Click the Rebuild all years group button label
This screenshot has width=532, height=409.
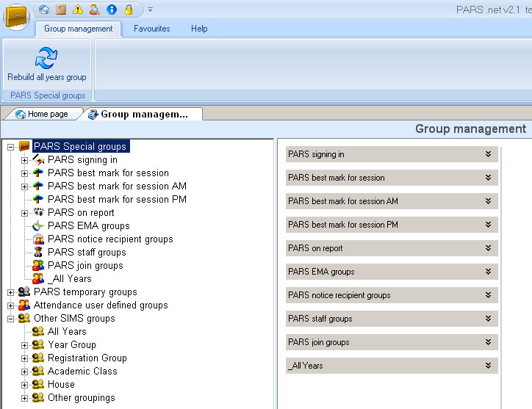coord(47,77)
